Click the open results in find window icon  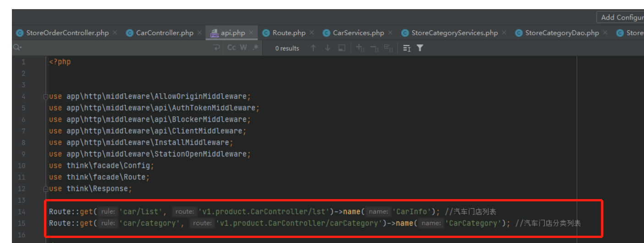click(x=341, y=48)
